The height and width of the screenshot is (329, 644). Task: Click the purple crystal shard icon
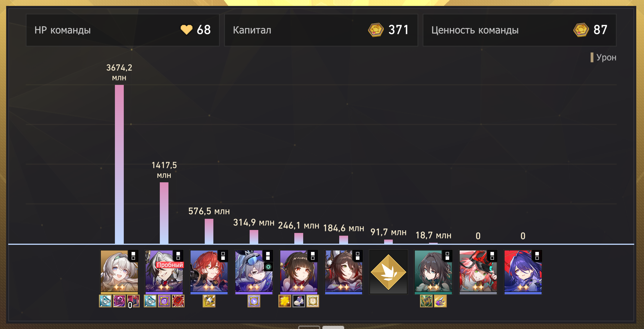[440, 301]
